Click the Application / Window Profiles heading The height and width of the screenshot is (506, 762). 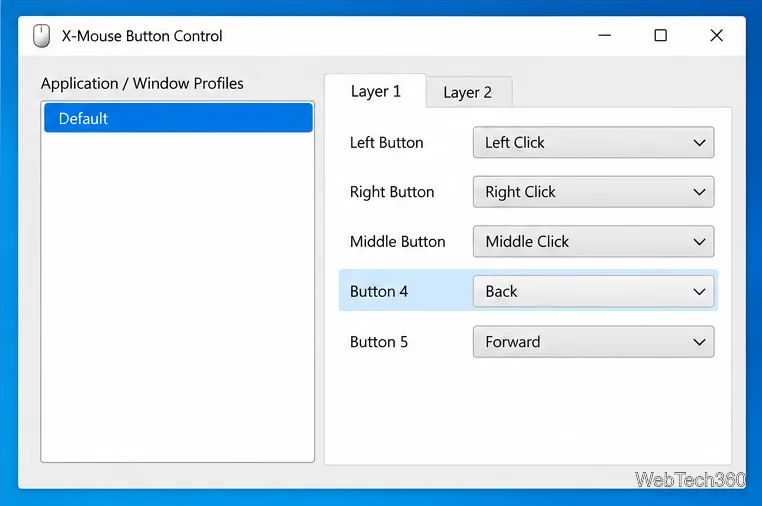(142, 84)
